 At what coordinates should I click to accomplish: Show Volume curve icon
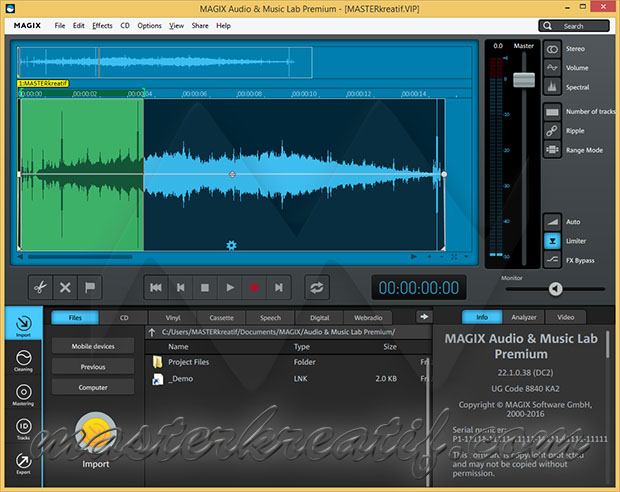click(552, 68)
